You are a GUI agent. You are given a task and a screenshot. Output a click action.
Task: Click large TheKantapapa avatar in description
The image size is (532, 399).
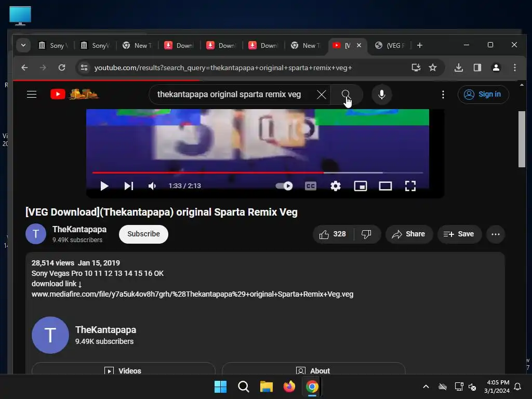click(50, 335)
